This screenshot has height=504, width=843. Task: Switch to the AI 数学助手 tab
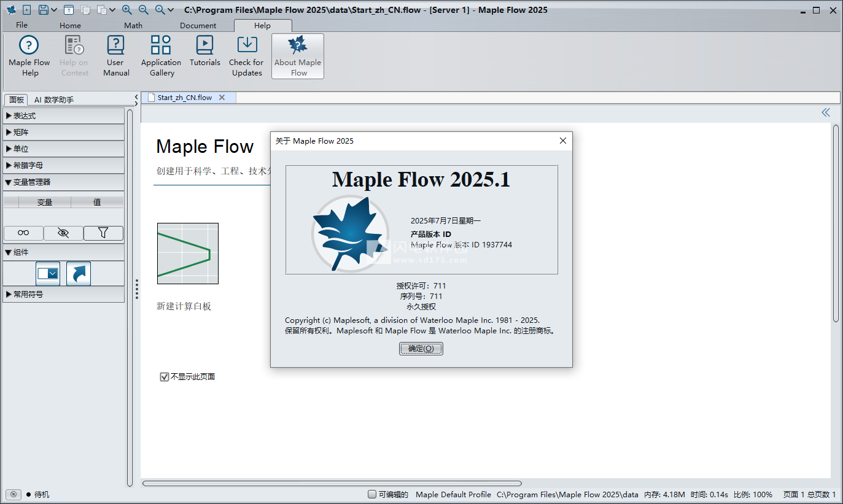tap(54, 99)
